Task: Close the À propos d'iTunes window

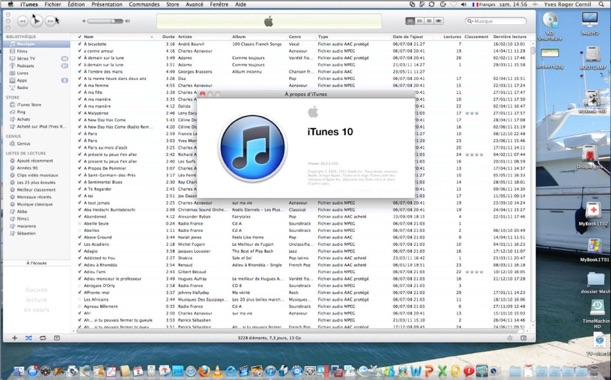Action: pyautogui.click(x=202, y=94)
